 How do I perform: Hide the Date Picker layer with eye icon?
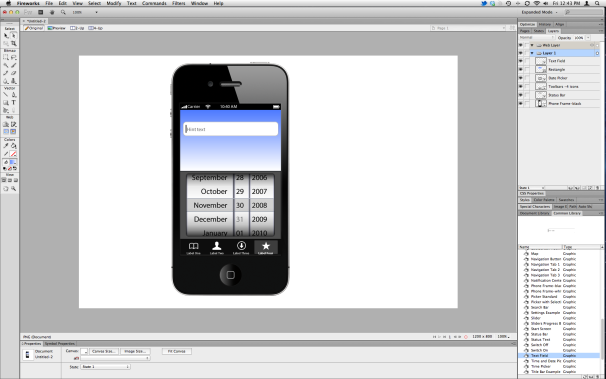(x=521, y=78)
